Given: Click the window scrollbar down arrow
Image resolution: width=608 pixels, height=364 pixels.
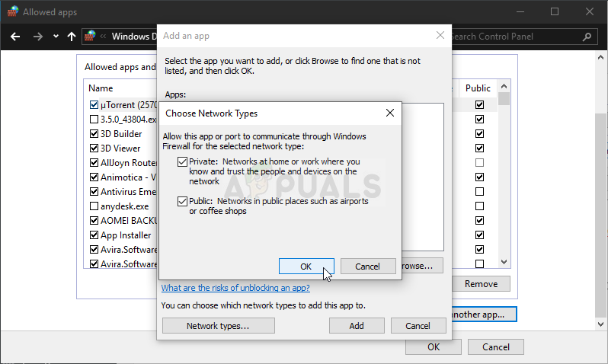Looking at the screenshot, I should click(x=601, y=324).
